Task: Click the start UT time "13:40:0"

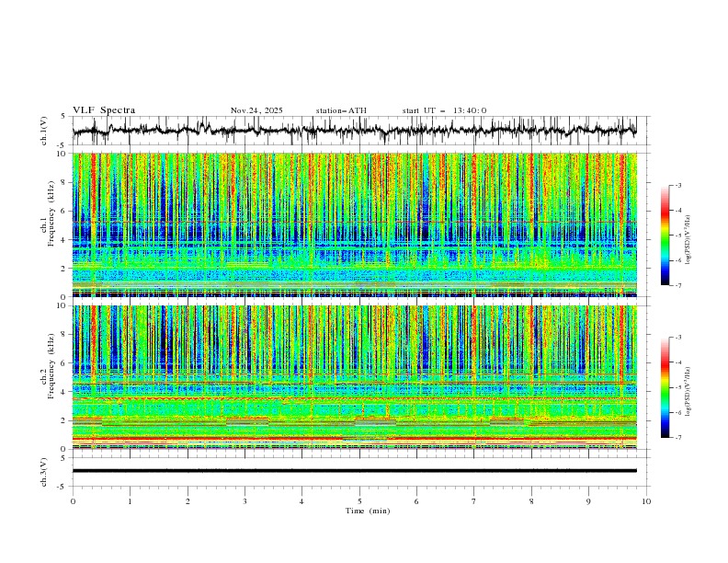Action: pyautogui.click(x=470, y=110)
